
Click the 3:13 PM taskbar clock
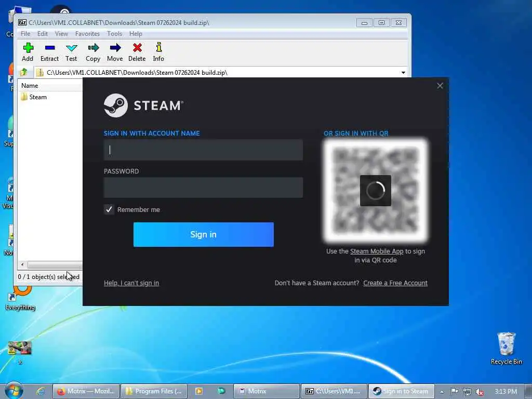click(x=506, y=392)
